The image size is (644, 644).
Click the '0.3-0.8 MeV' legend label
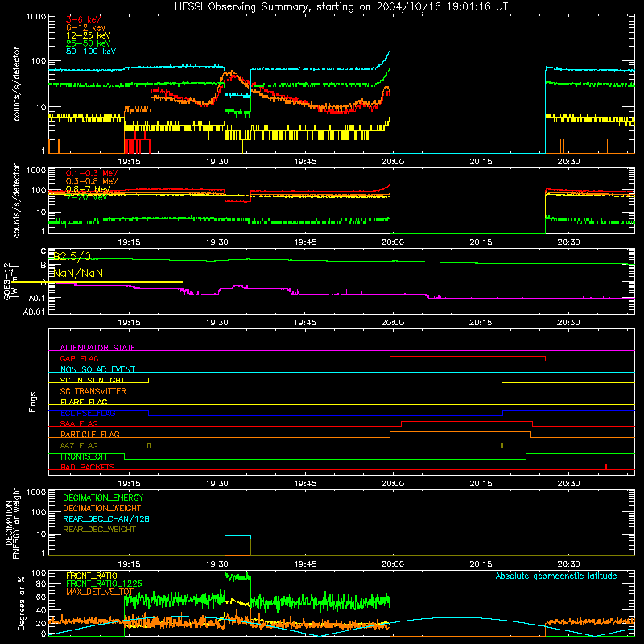pyautogui.click(x=92, y=181)
